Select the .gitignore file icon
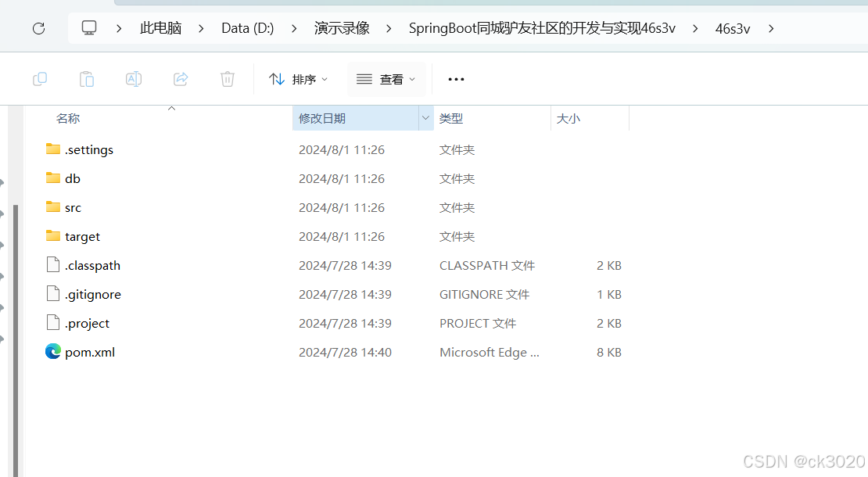The image size is (868, 477). click(x=53, y=293)
